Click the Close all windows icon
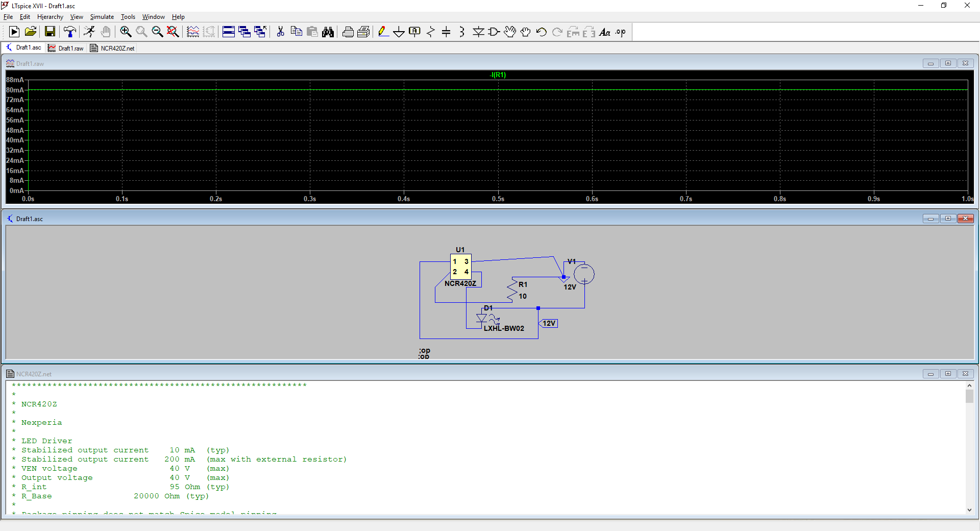980x531 pixels. pos(260,32)
